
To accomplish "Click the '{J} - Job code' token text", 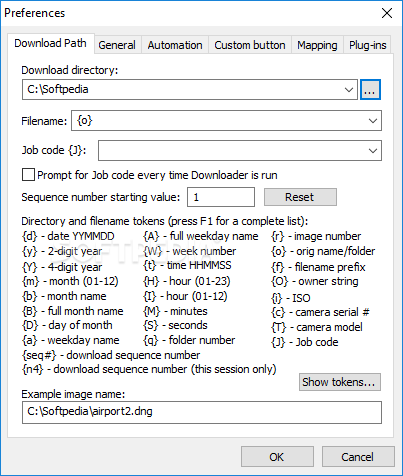I will [305, 342].
